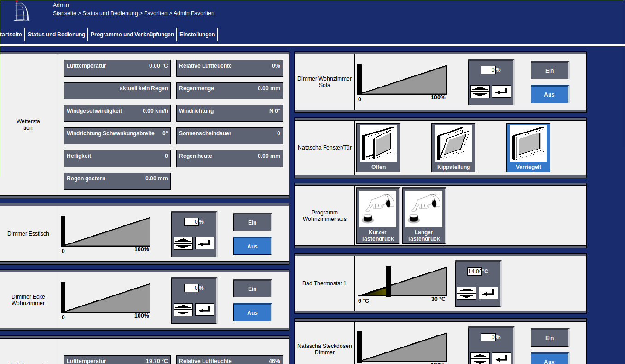
Task: Click the Regenmenge 0.00 mm field
Action: 230,91
